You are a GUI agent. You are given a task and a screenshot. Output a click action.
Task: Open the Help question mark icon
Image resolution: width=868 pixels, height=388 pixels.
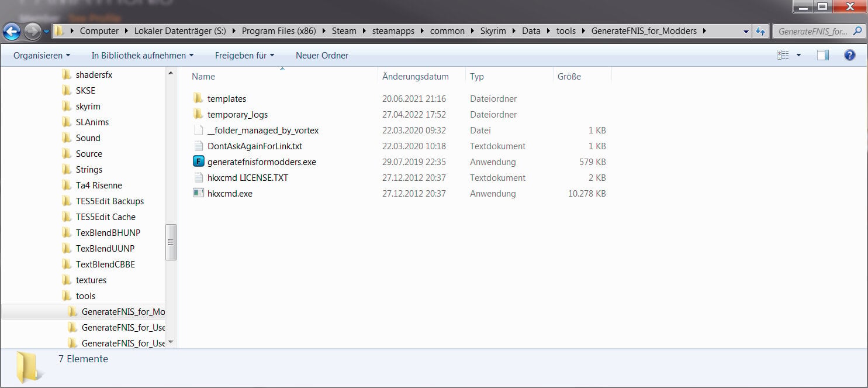pos(850,55)
